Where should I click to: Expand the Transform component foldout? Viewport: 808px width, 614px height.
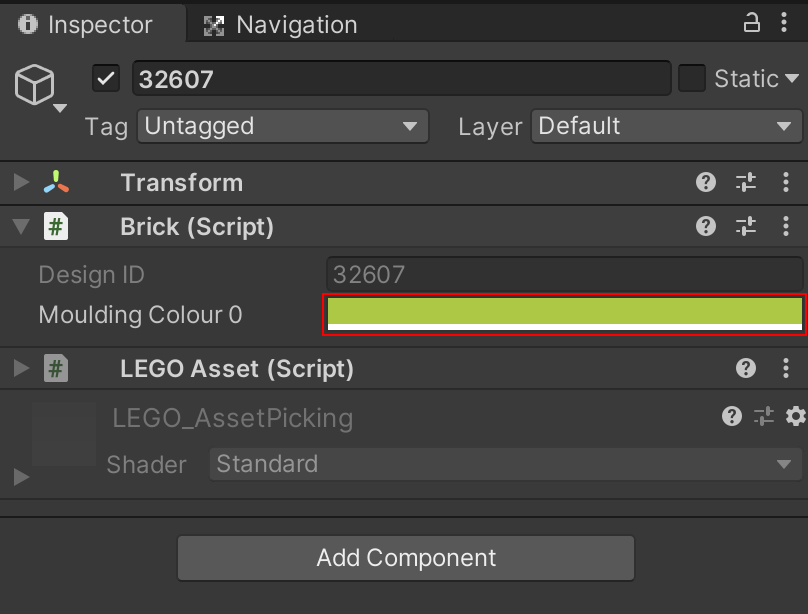coord(21,183)
